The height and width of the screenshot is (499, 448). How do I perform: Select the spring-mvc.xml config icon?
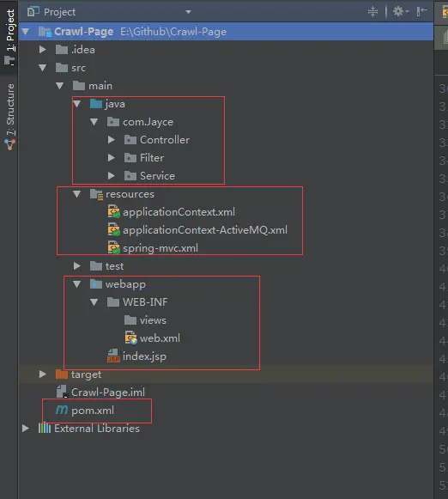(x=113, y=247)
